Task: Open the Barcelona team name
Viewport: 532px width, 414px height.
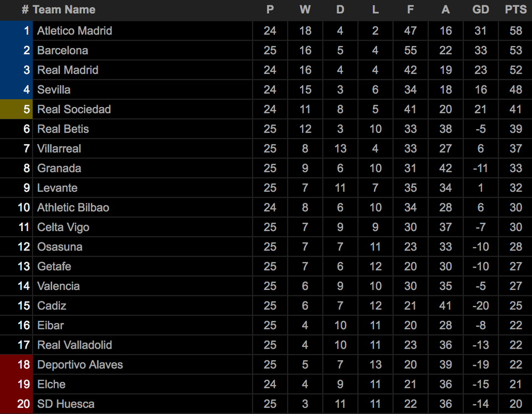Action: (x=63, y=50)
